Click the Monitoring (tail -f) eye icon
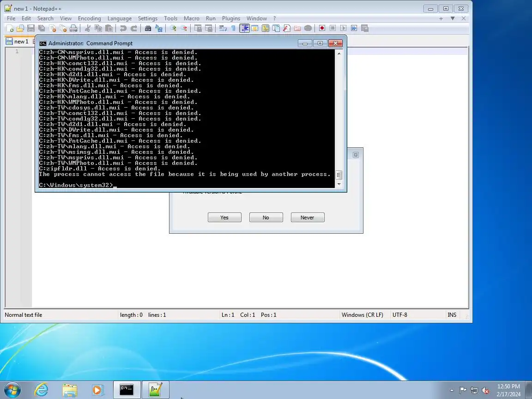The image size is (532, 399). [x=308, y=29]
